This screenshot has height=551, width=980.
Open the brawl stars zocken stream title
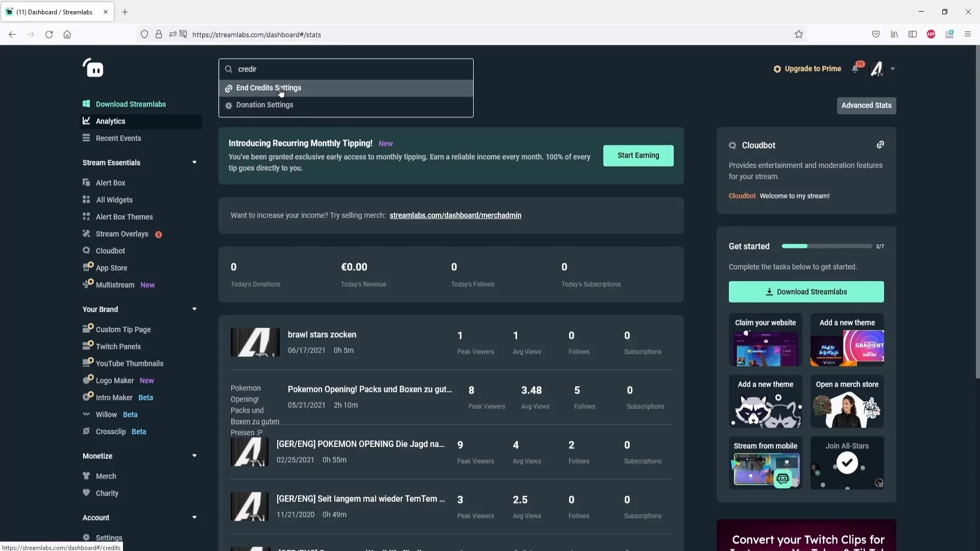pos(322,335)
